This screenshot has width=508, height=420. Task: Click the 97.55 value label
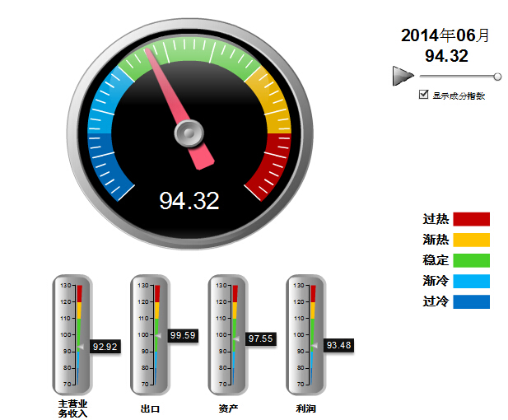pyautogui.click(x=260, y=338)
